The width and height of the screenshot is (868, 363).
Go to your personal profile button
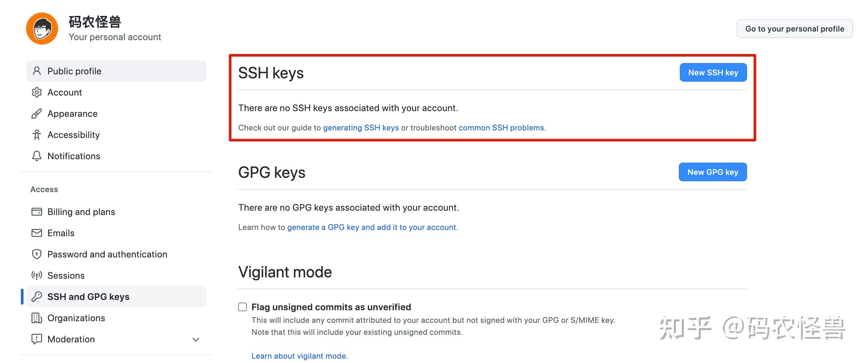click(794, 29)
